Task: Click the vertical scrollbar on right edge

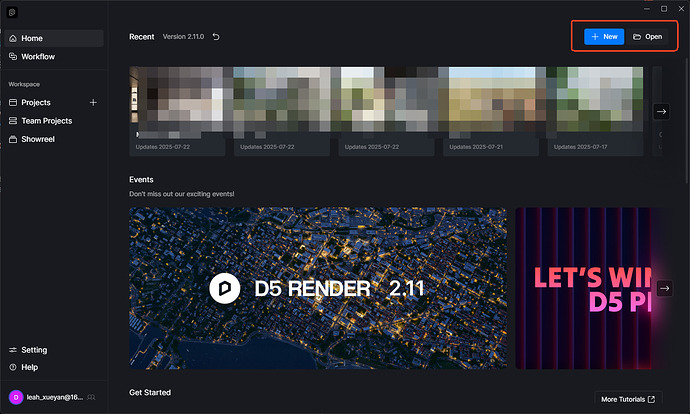Action: tap(687, 119)
